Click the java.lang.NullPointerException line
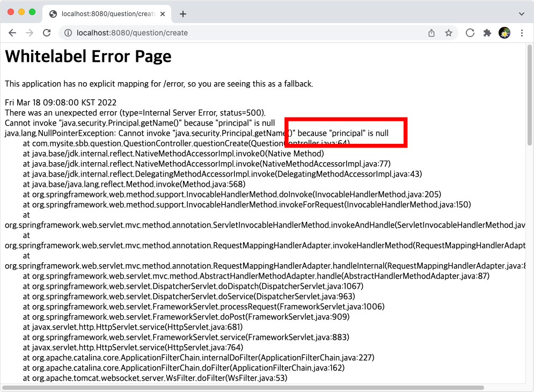This screenshot has width=534, height=392. click(196, 133)
